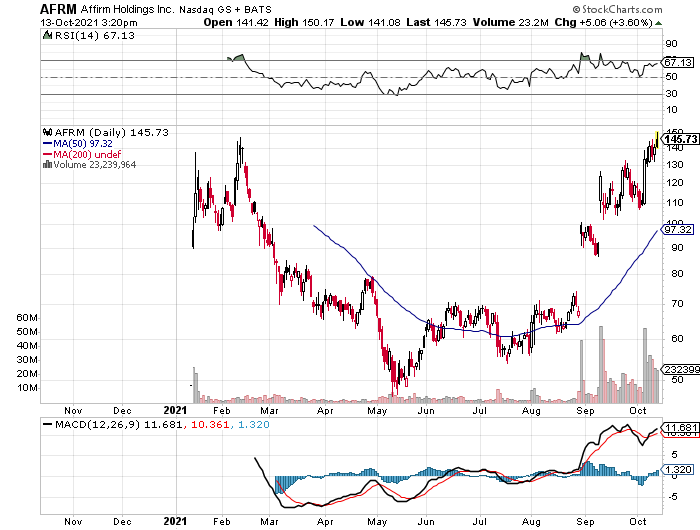
Task: Click the Low 141.08 value
Action: click(x=370, y=22)
